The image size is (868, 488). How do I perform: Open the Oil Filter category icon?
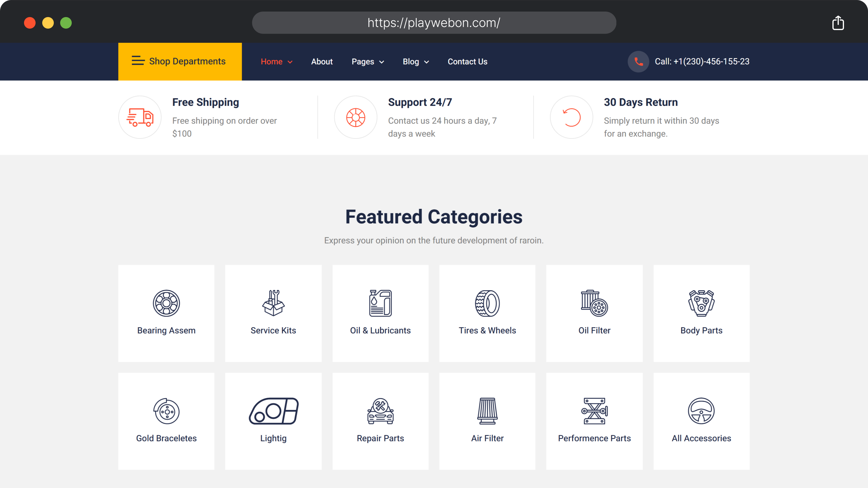(594, 303)
